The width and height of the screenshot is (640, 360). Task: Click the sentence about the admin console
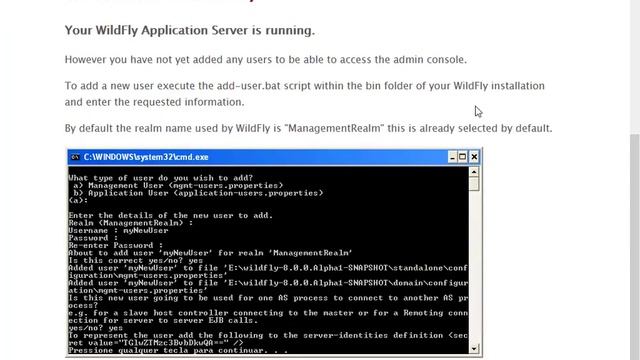[266, 60]
